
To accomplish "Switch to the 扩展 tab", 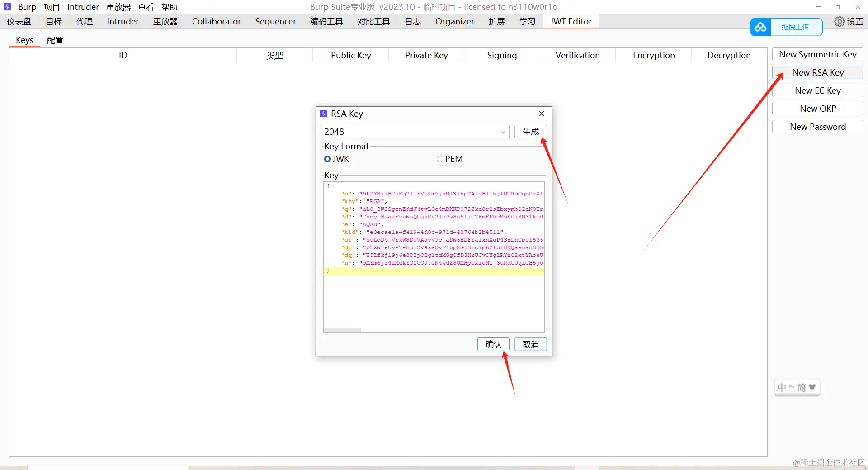I will click(497, 21).
